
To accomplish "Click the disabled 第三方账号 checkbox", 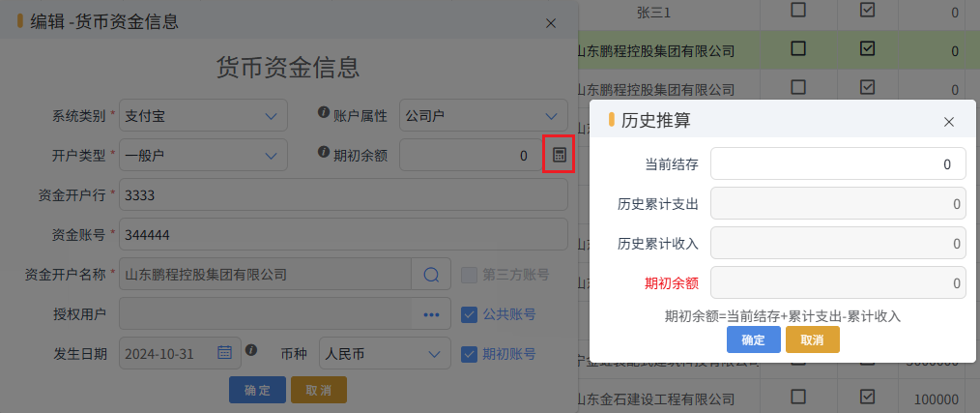I will pos(469,274).
